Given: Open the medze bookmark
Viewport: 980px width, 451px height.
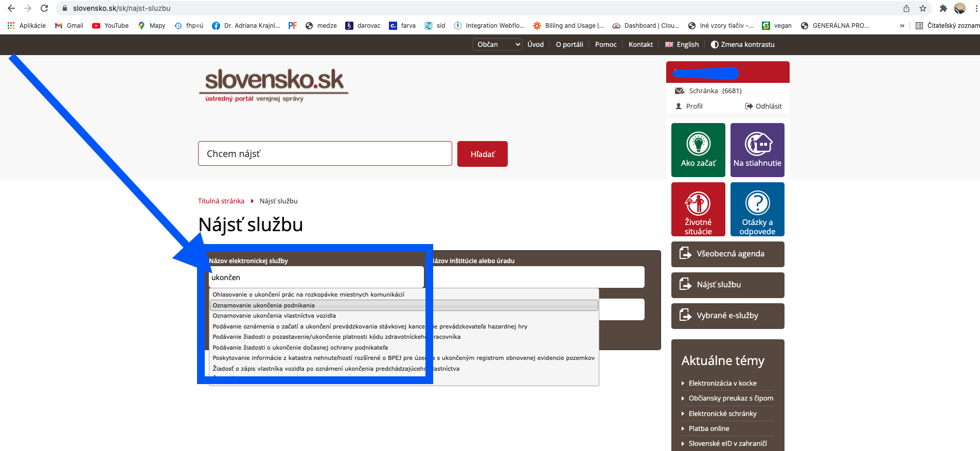Looking at the screenshot, I should coord(321,26).
